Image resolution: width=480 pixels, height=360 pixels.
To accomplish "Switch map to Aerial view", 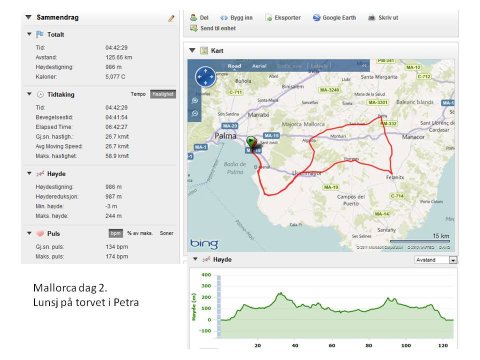I will pyautogui.click(x=259, y=66).
